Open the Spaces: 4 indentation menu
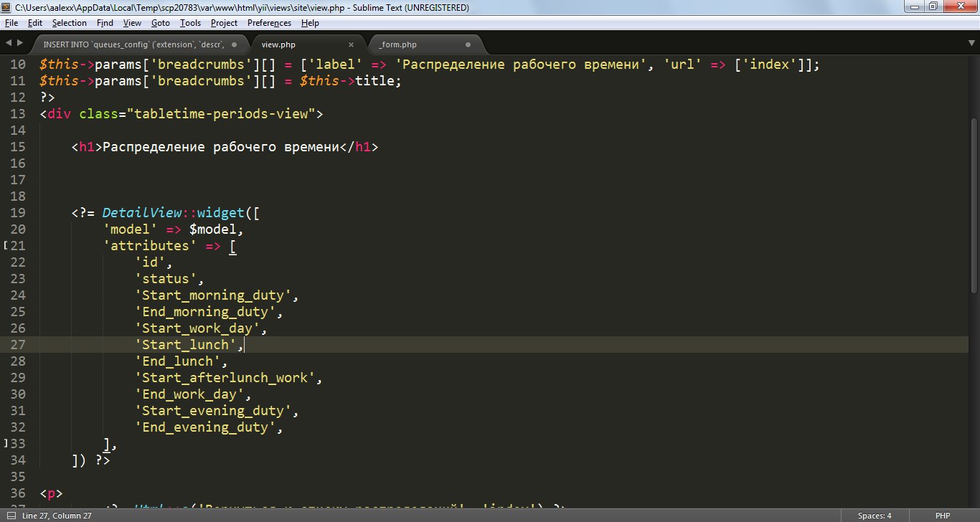 (x=875, y=516)
